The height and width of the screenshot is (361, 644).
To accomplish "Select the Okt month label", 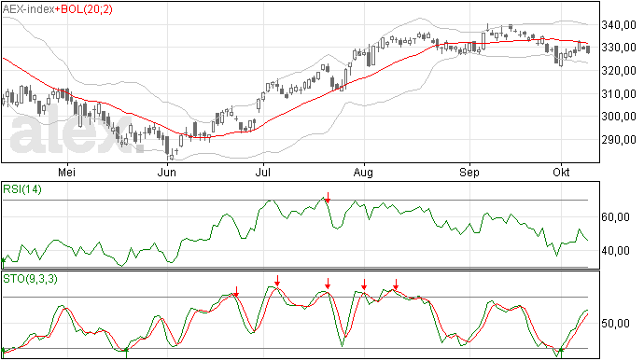I will tap(561, 172).
